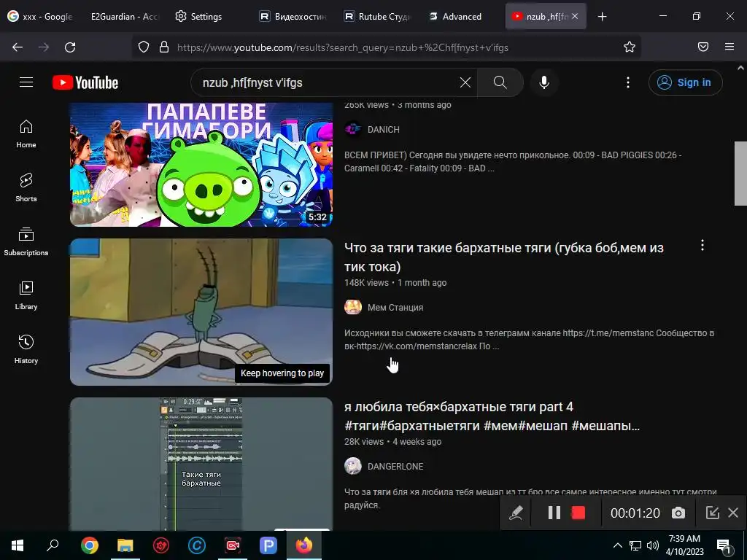Open video 'я любила тебя×бархатные тяги part 4'
The image size is (747, 560).
coord(492,416)
